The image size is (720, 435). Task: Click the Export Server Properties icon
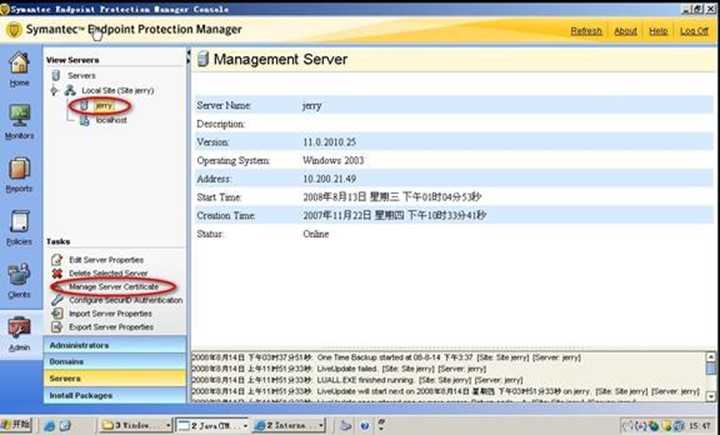[57, 327]
